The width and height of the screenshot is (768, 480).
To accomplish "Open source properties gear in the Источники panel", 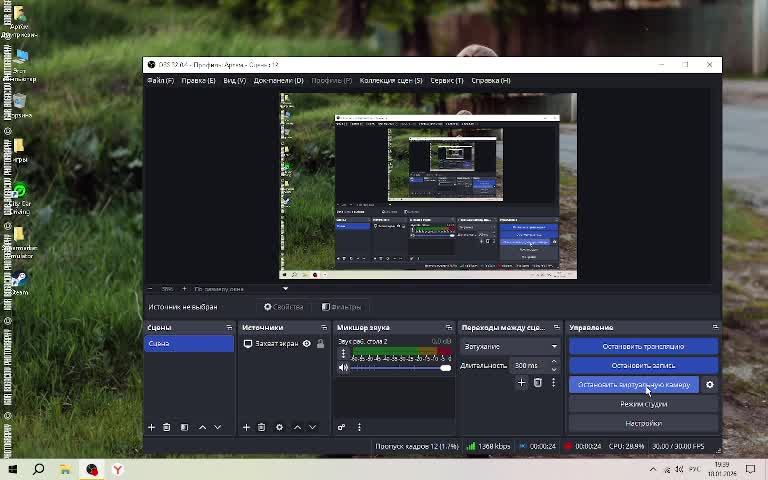I will (279, 428).
